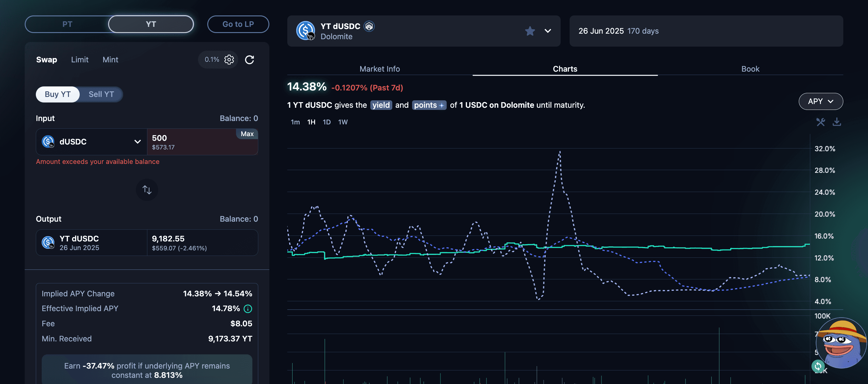Click the 14.38% implied APY headline
Screen dimensions: 868x384
tap(307, 86)
